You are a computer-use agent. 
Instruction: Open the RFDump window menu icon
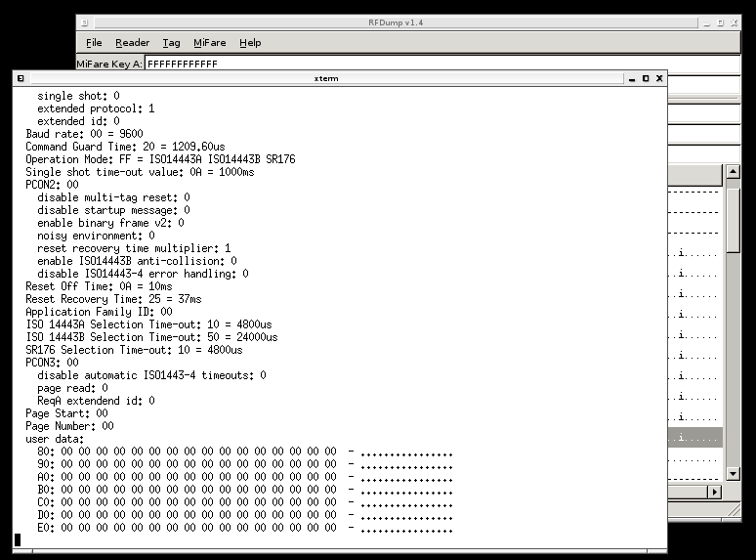pyautogui.click(x=84, y=22)
